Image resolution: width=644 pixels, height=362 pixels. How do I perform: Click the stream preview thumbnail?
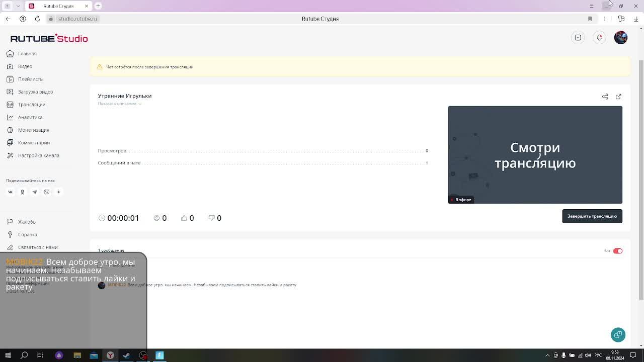coord(535,155)
